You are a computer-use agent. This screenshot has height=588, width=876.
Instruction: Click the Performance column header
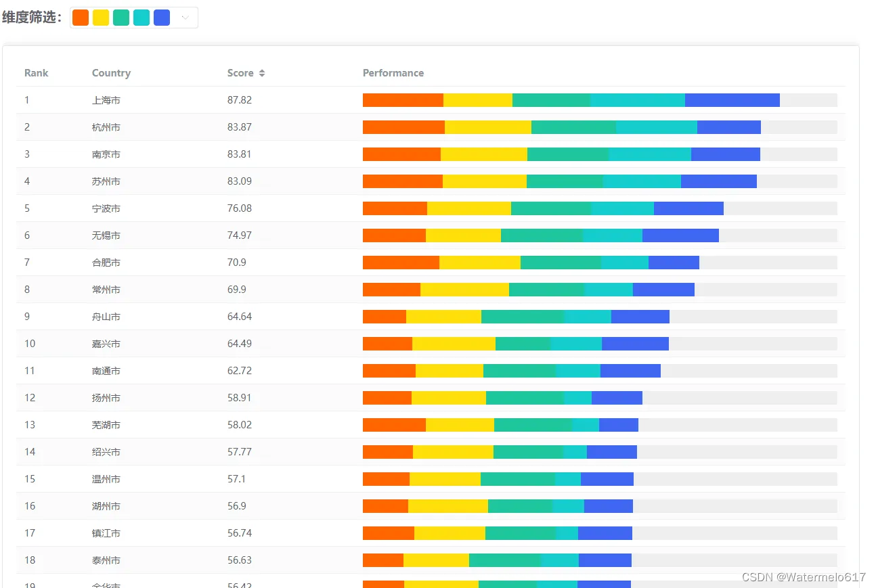(393, 73)
